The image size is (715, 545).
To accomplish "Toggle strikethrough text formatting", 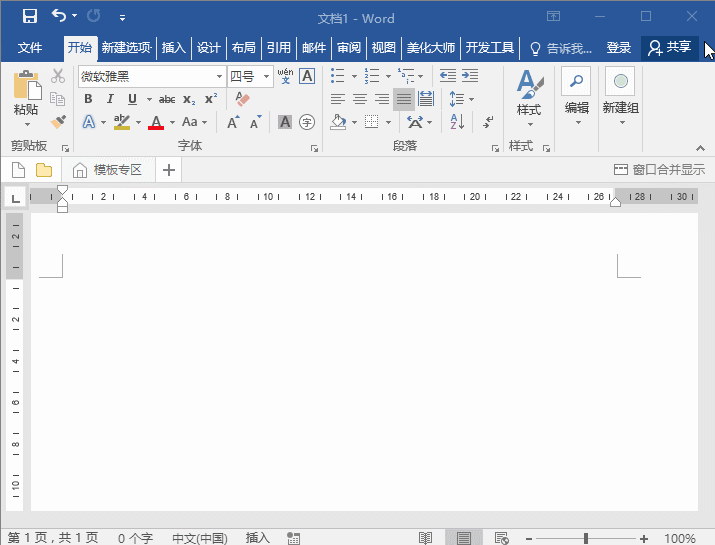I will pos(167,99).
